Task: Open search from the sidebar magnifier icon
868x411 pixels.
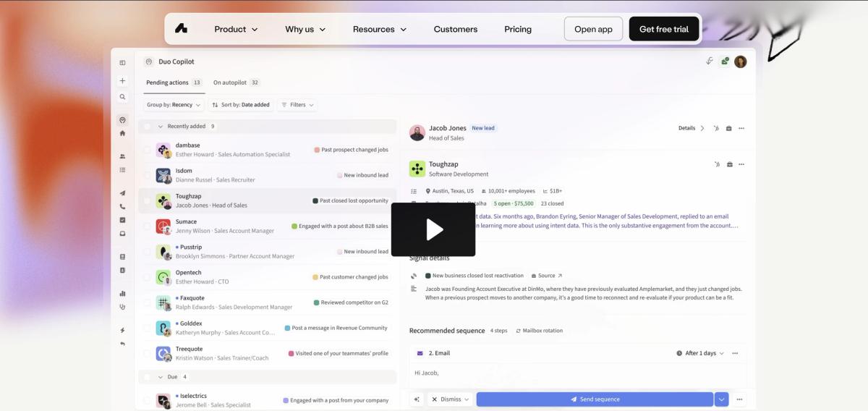Action: (122, 97)
